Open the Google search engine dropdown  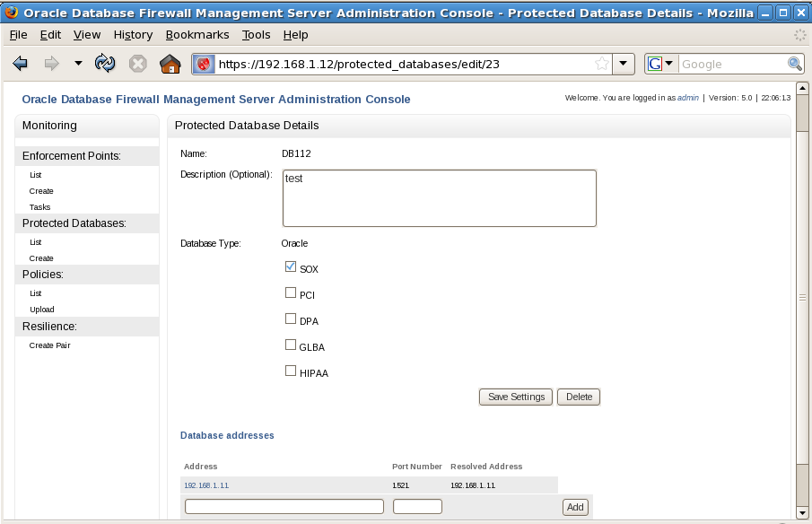[661, 64]
